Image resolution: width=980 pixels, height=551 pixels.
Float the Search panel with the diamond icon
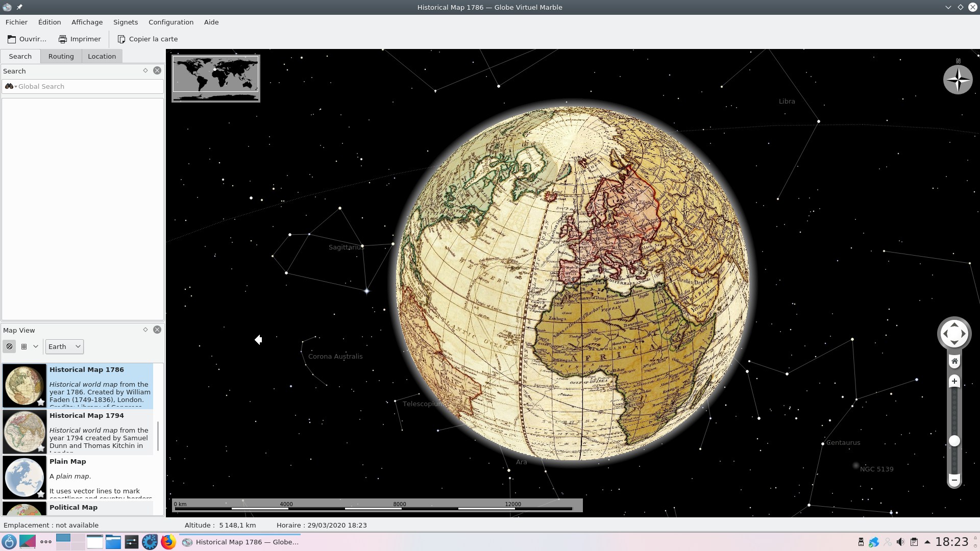tap(145, 70)
